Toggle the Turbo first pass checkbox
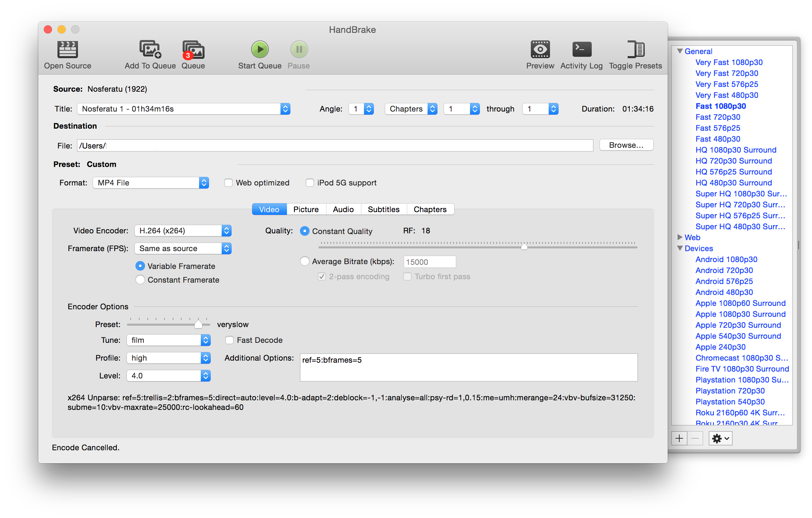812x518 pixels. click(x=407, y=276)
